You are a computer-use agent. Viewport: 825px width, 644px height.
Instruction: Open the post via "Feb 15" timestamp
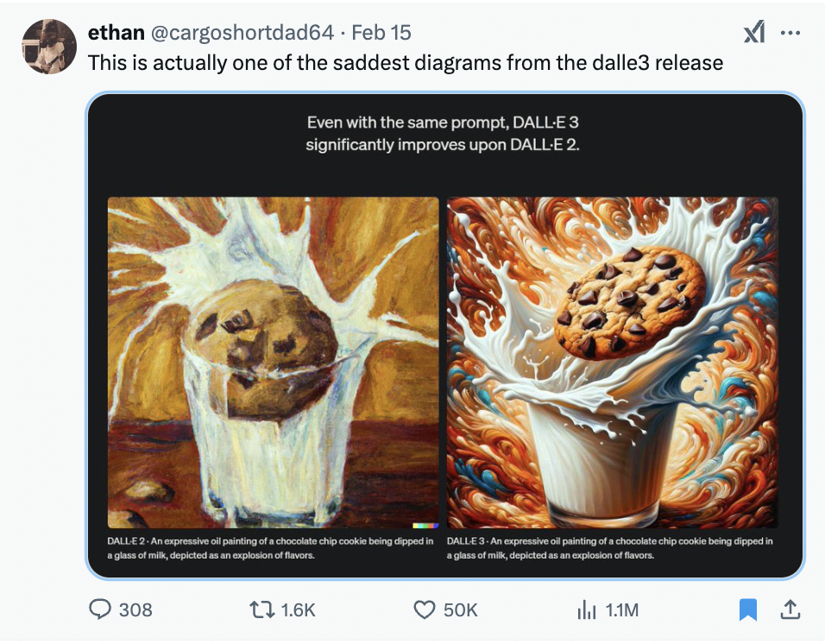[x=381, y=33]
